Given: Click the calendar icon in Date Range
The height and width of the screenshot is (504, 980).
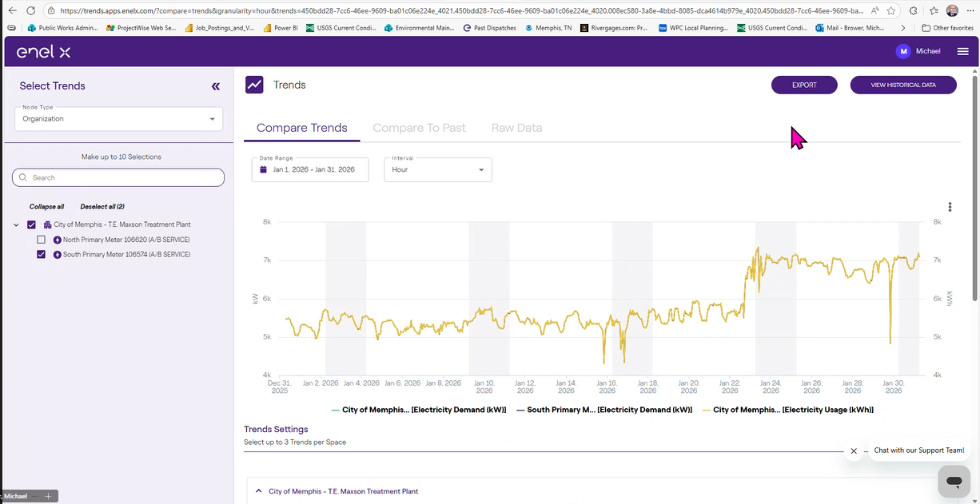Looking at the screenshot, I should point(263,170).
